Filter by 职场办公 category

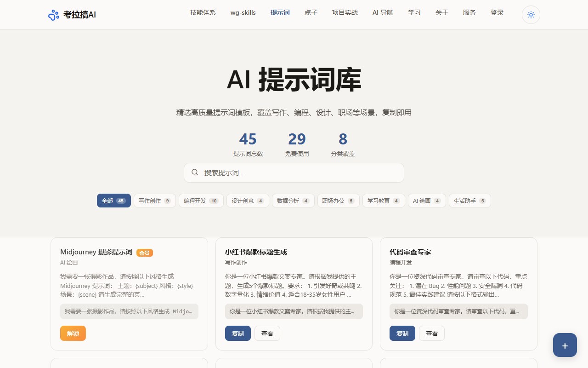(339, 201)
